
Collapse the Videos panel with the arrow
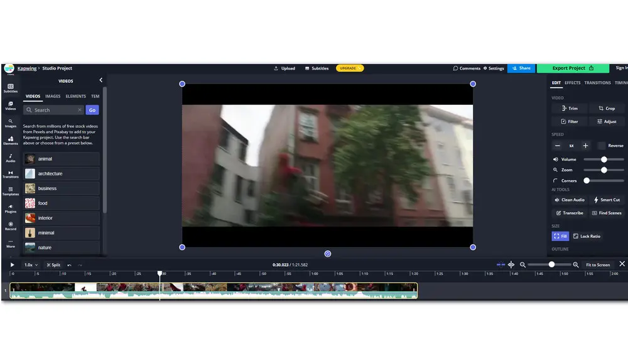coord(101,80)
